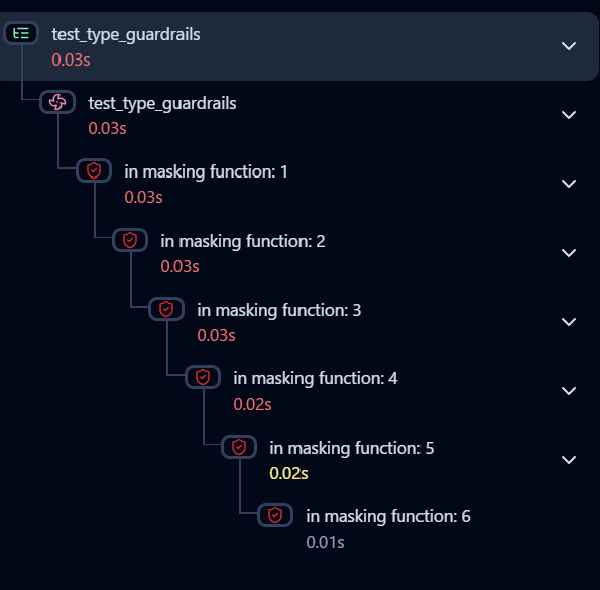Collapse the child test_type_guardrails span chevron

click(x=569, y=115)
